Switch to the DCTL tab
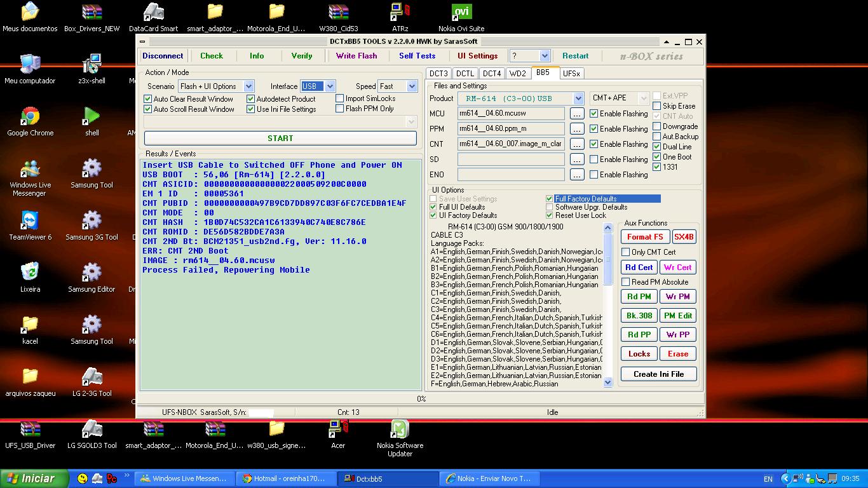Image resolution: width=868 pixels, height=488 pixels. pyautogui.click(x=465, y=73)
